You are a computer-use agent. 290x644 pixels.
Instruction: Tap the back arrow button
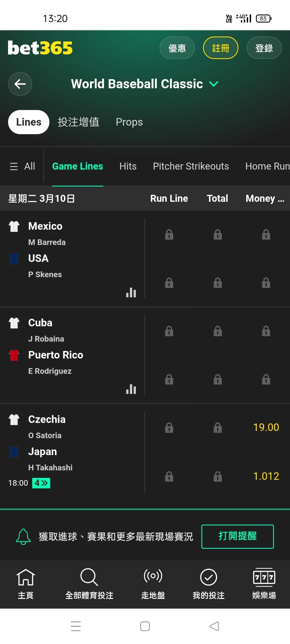pos(20,84)
